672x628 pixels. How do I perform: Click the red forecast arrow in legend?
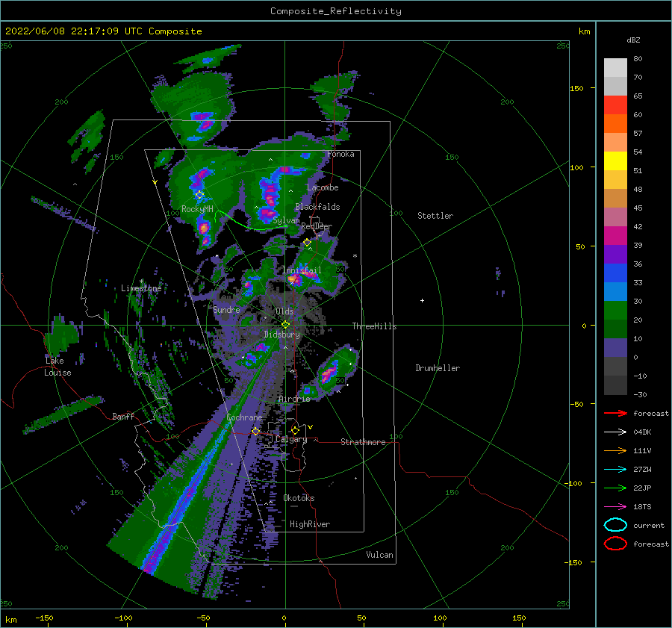click(615, 413)
